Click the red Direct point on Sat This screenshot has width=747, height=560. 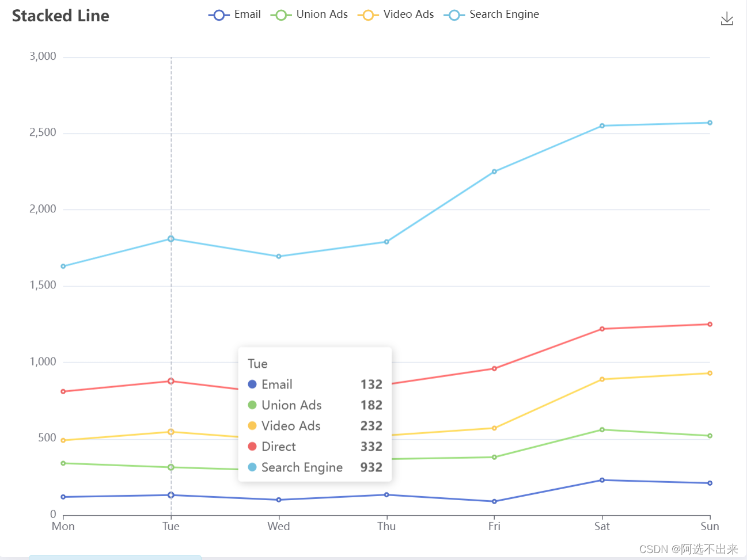(602, 329)
